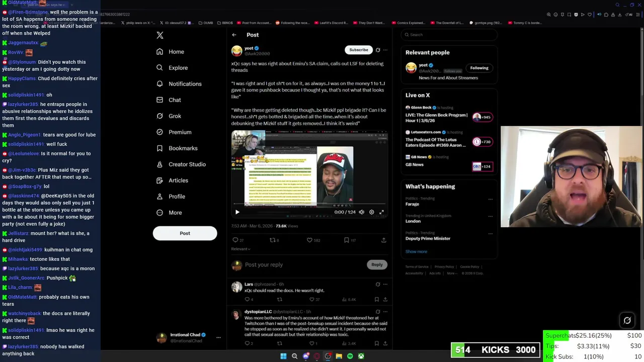The image size is (644, 362).
Task: Open Lotus Eaters podcast live listing
Action: 449,139
